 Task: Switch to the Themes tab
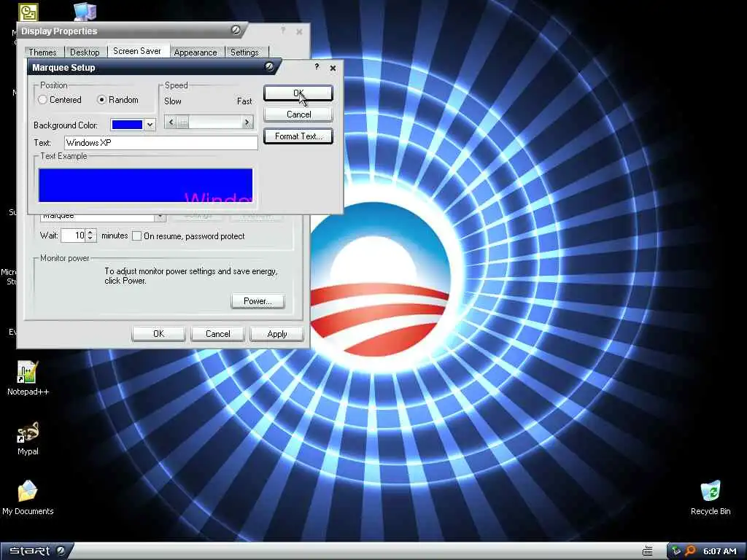42,52
